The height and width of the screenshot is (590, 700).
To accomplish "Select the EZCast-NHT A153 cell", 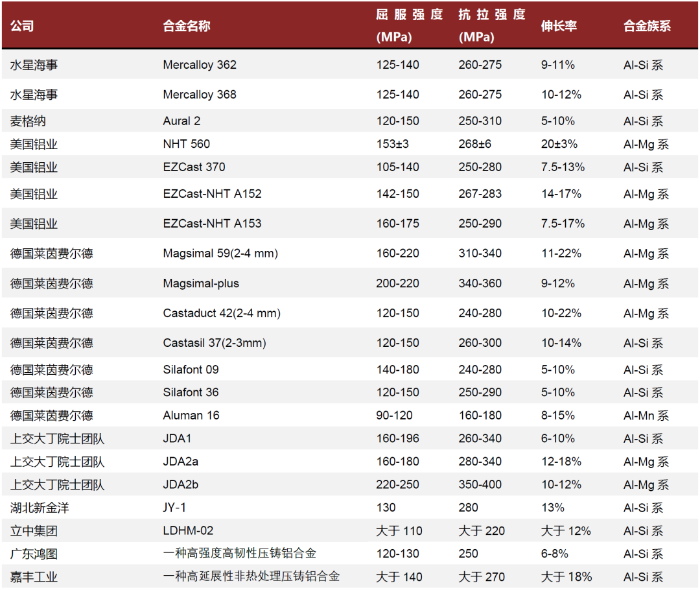I will [x=212, y=223].
